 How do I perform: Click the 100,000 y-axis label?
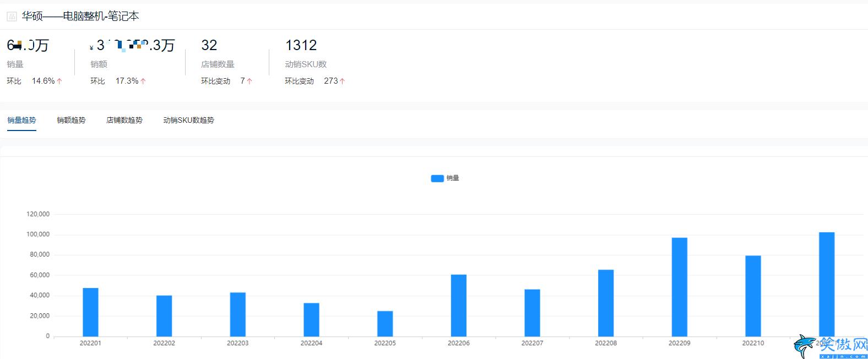[38, 235]
